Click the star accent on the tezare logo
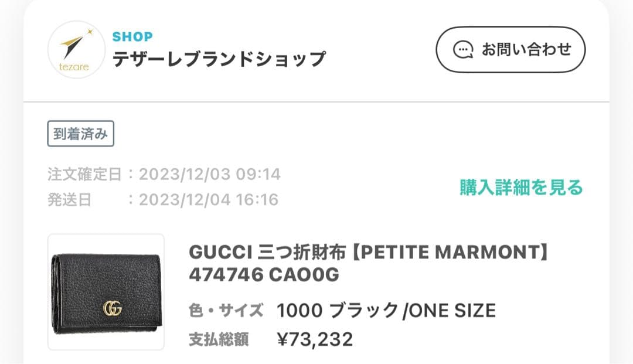Screen dimensions: 633x364 [x=89, y=32]
